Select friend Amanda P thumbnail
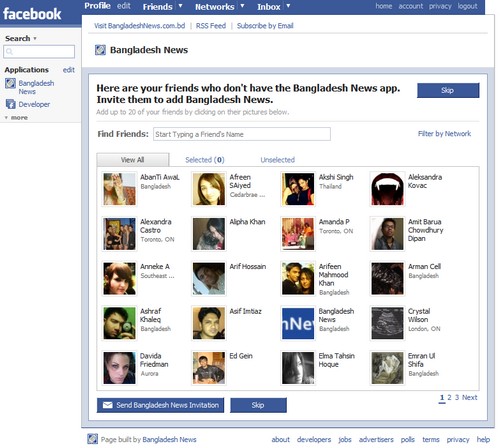 [x=298, y=233]
